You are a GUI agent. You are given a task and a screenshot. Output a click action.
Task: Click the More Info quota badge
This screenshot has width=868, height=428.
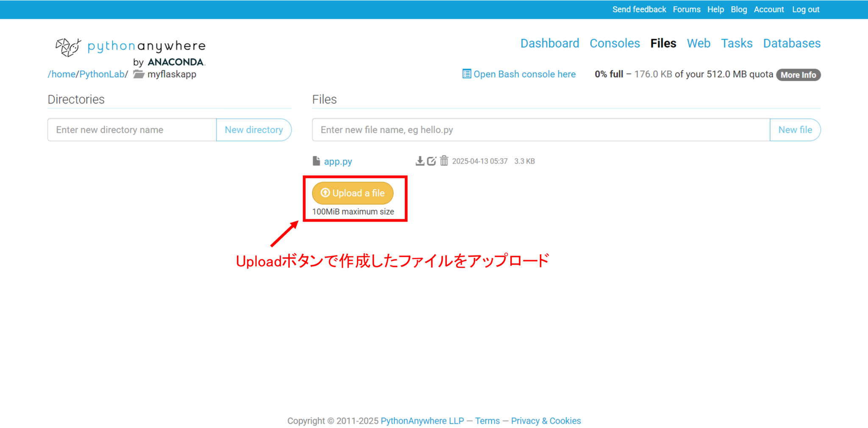point(798,75)
